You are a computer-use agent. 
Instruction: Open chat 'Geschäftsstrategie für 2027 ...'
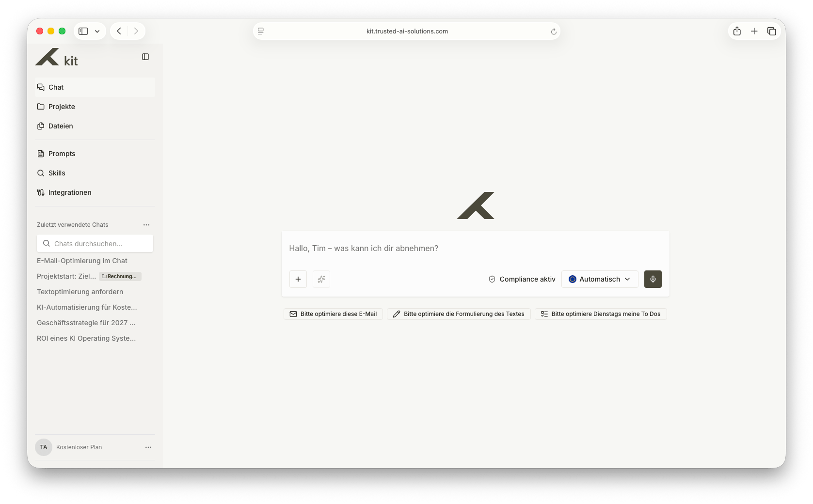click(x=86, y=323)
